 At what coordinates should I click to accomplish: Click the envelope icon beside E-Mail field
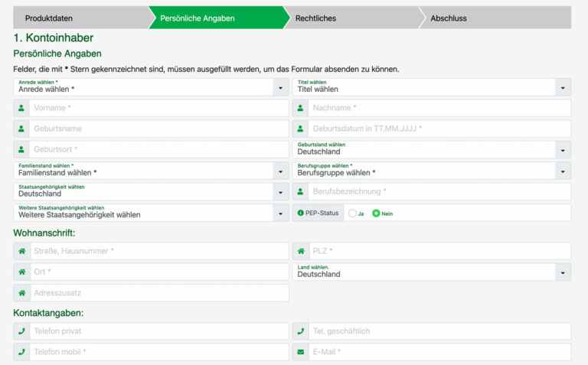click(301, 352)
